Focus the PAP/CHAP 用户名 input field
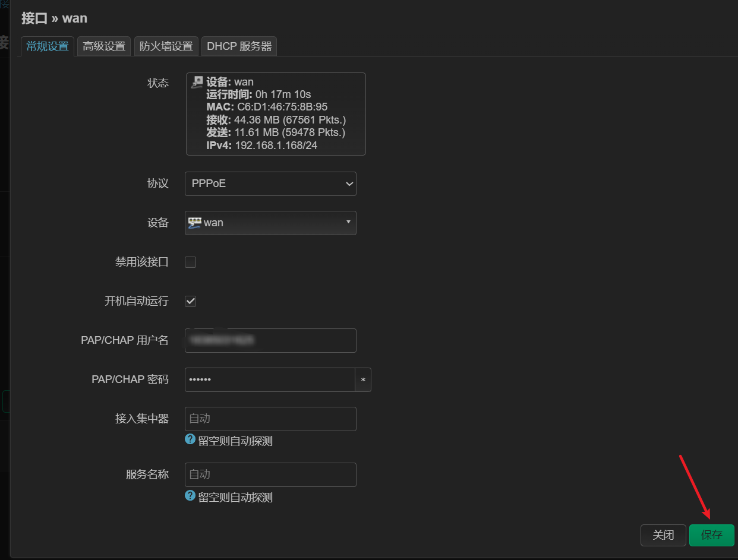 click(x=270, y=340)
